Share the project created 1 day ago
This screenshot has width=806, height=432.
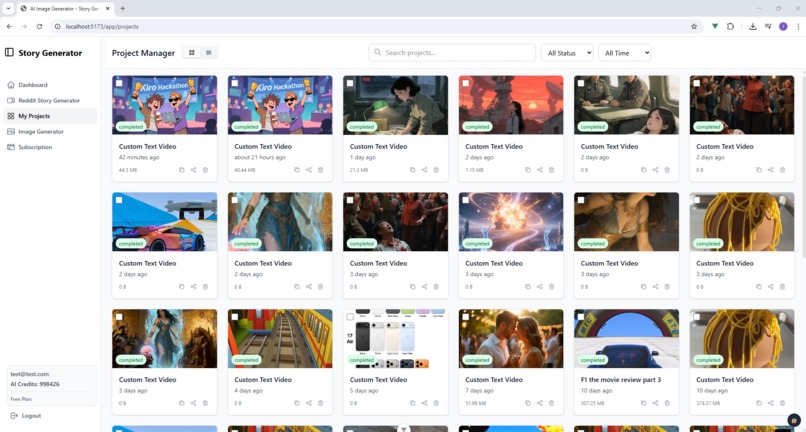pos(424,170)
